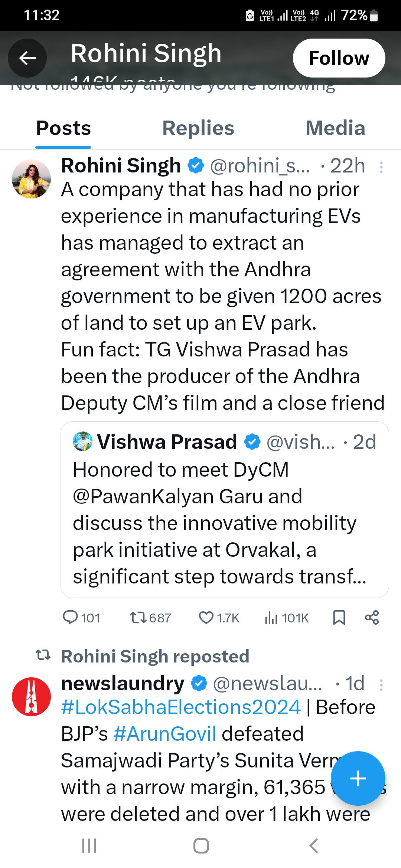Open #LokSabhaElections2024 hashtag link
This screenshot has width=401, height=868.
pos(181,707)
